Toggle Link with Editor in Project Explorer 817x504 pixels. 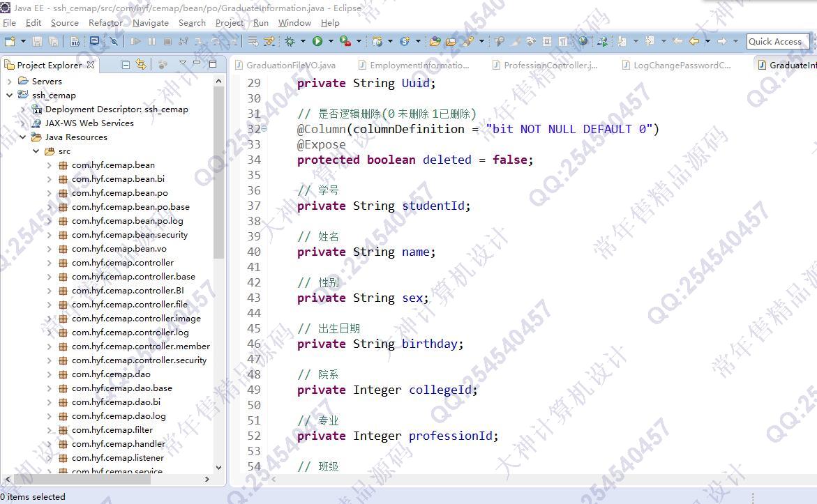[x=141, y=65]
